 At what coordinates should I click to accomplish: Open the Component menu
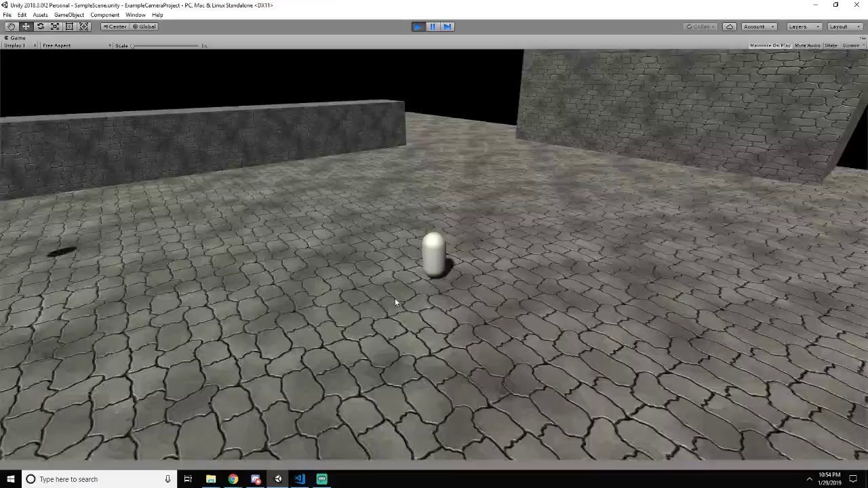[104, 15]
